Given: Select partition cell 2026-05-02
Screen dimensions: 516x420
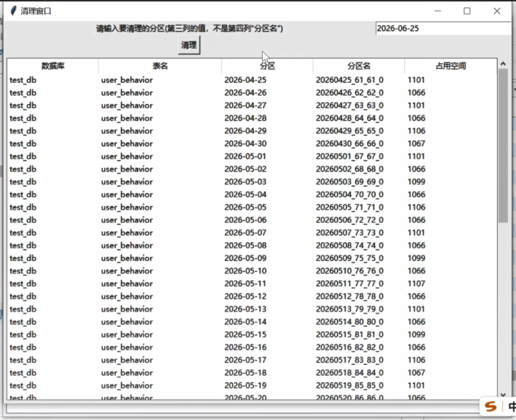Looking at the screenshot, I should (245, 169).
